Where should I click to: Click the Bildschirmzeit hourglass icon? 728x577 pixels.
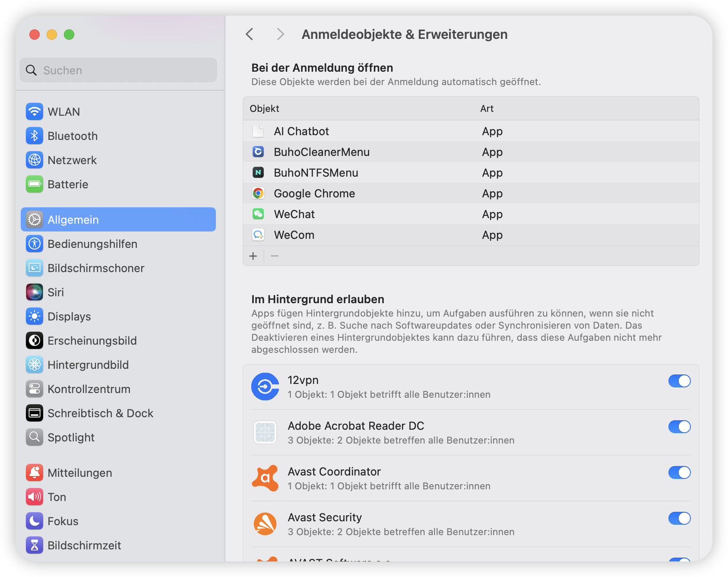point(35,545)
